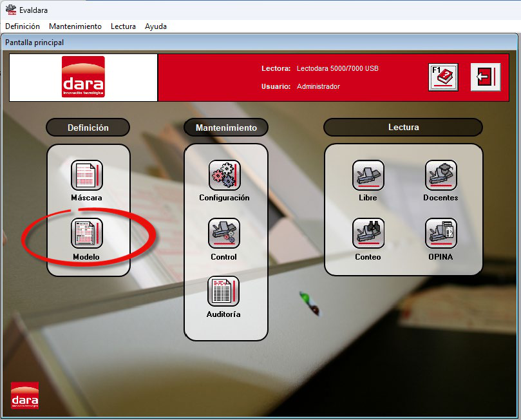Open the Máscara definition icon
The height and width of the screenshot is (420, 521).
(x=87, y=175)
